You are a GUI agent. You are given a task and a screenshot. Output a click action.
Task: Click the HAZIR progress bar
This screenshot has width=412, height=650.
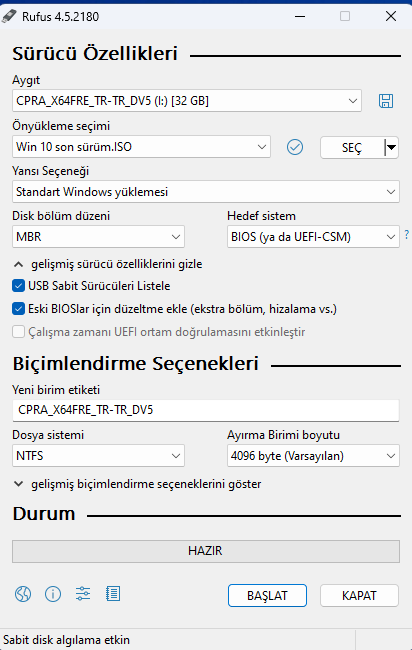[x=206, y=551]
